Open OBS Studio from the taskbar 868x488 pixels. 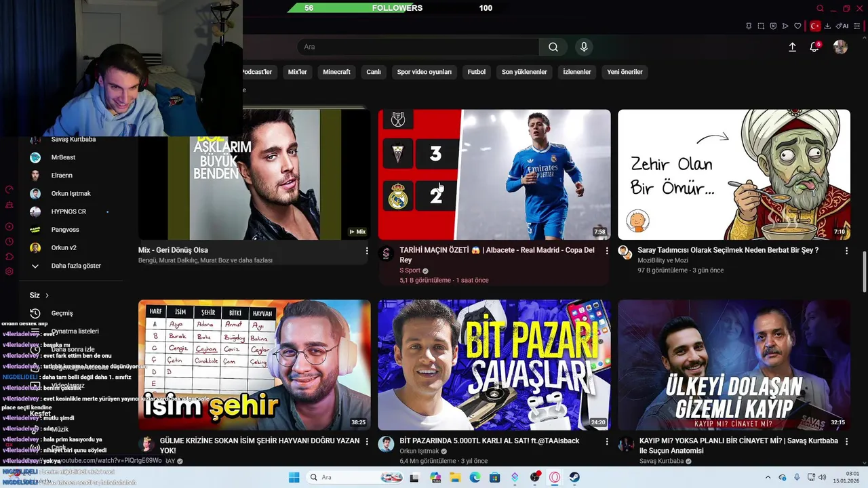tap(535, 477)
